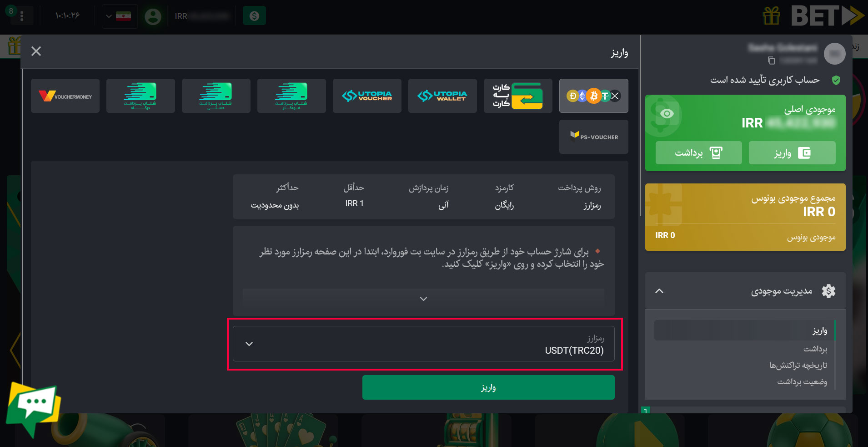Expand the instructions text with down chevron
Image resolution: width=868 pixels, height=447 pixels.
(x=423, y=299)
